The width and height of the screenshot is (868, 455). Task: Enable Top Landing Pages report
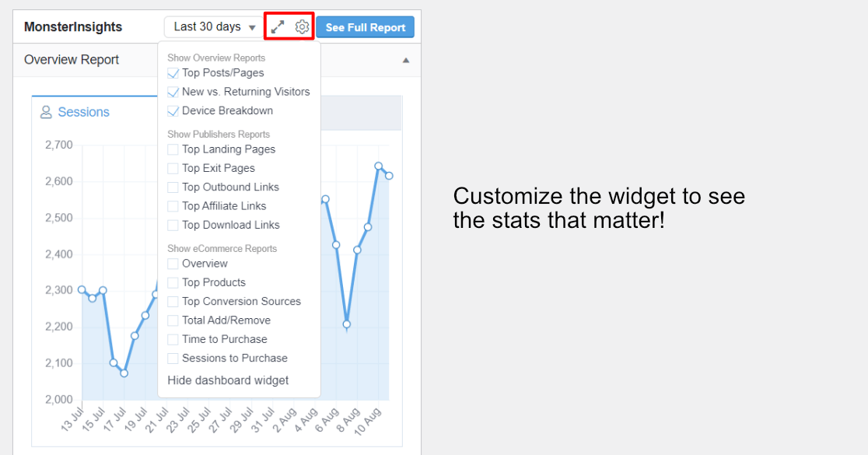click(x=173, y=149)
